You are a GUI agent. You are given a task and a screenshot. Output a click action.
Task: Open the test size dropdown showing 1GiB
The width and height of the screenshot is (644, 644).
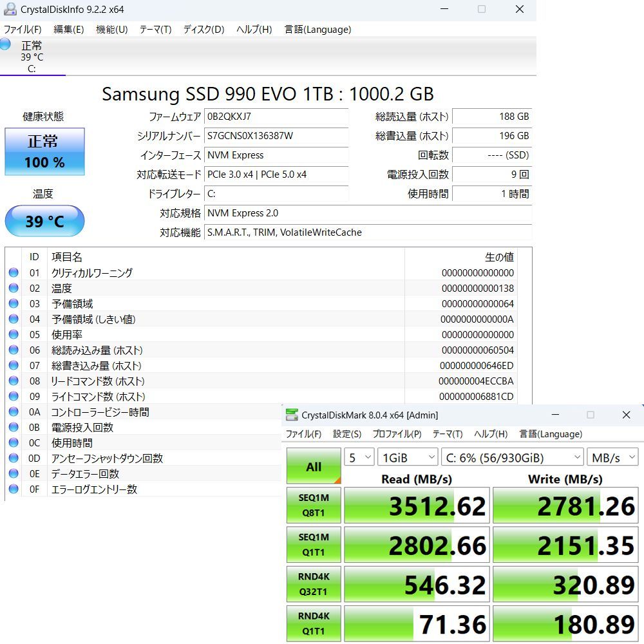408,457
